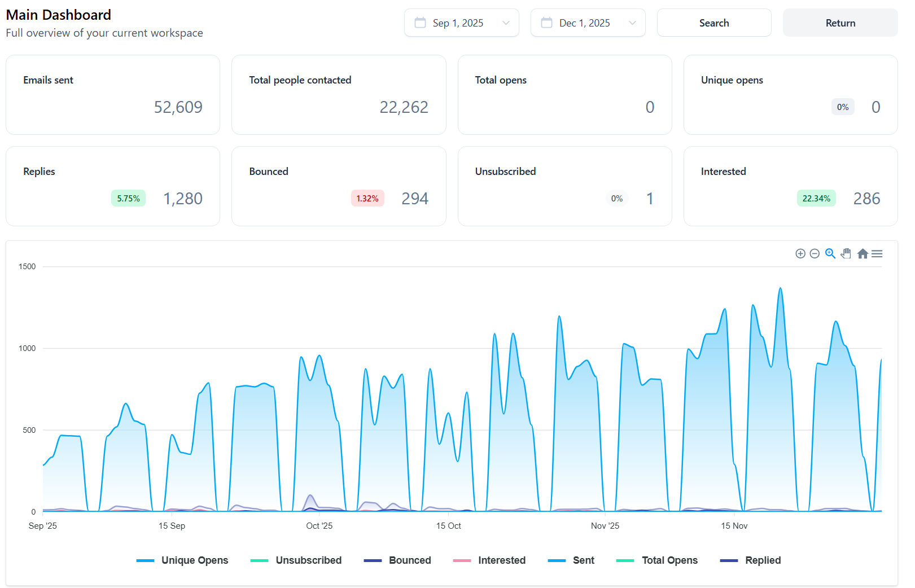This screenshot has height=588, width=915.
Task: Reset chart zoom with home icon
Action: [862, 254]
